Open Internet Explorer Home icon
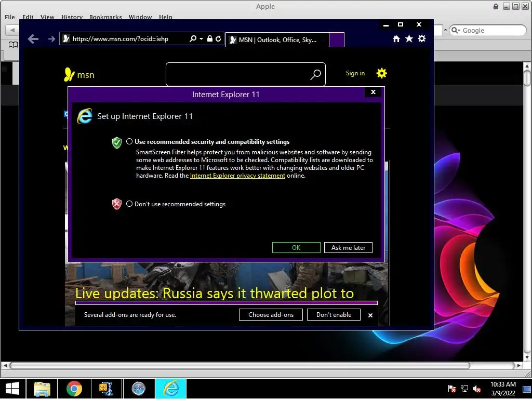Viewport: 532px width, 399px height. [x=396, y=38]
